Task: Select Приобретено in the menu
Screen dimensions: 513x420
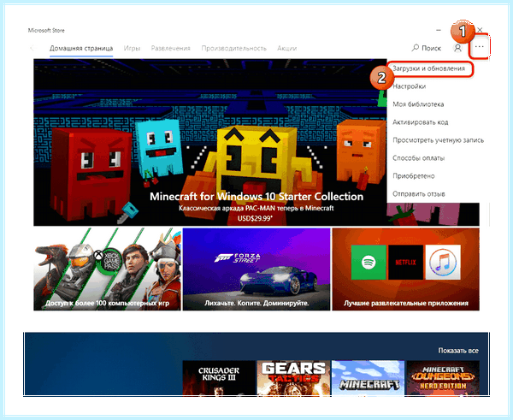Action: [x=414, y=176]
